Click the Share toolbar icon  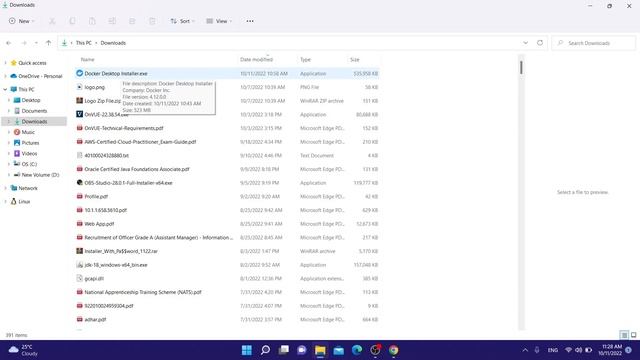(132, 21)
